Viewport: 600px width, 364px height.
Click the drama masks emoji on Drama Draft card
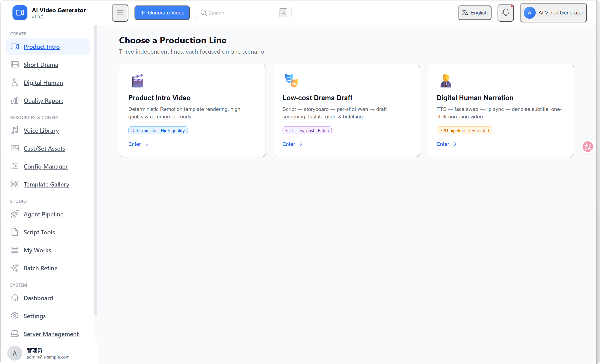292,81
